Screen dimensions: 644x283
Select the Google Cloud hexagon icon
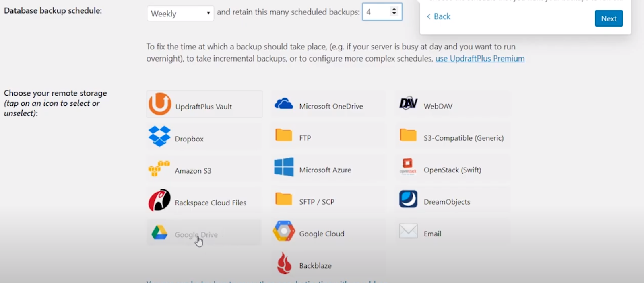(284, 231)
